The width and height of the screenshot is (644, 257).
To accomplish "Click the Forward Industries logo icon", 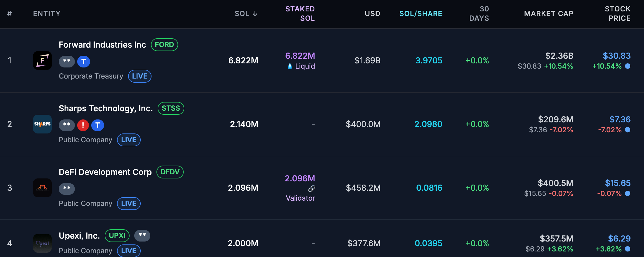I will point(42,60).
